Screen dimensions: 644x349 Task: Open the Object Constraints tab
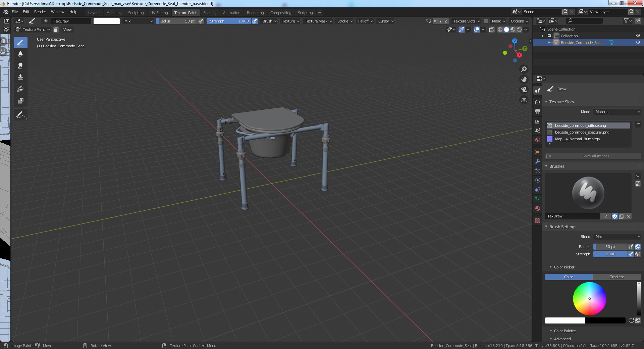click(538, 190)
